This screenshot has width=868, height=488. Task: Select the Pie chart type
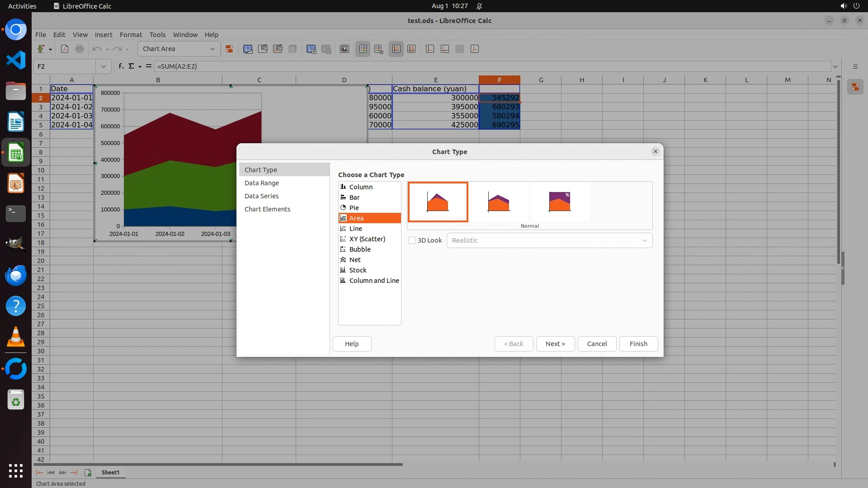pos(354,208)
